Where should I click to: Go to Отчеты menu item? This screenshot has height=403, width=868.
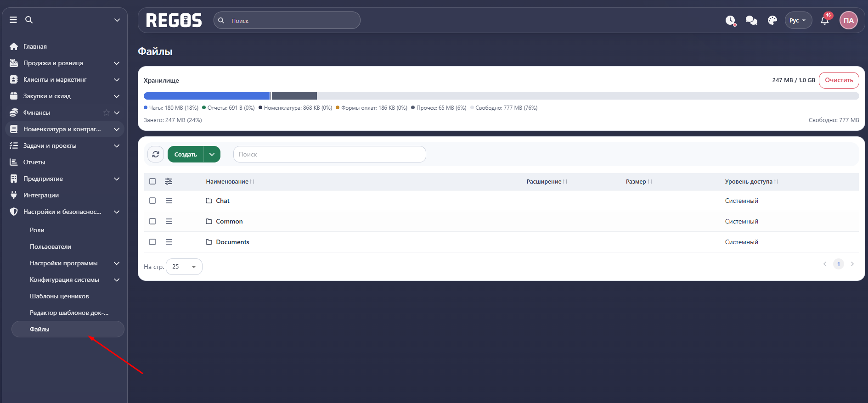tap(34, 162)
